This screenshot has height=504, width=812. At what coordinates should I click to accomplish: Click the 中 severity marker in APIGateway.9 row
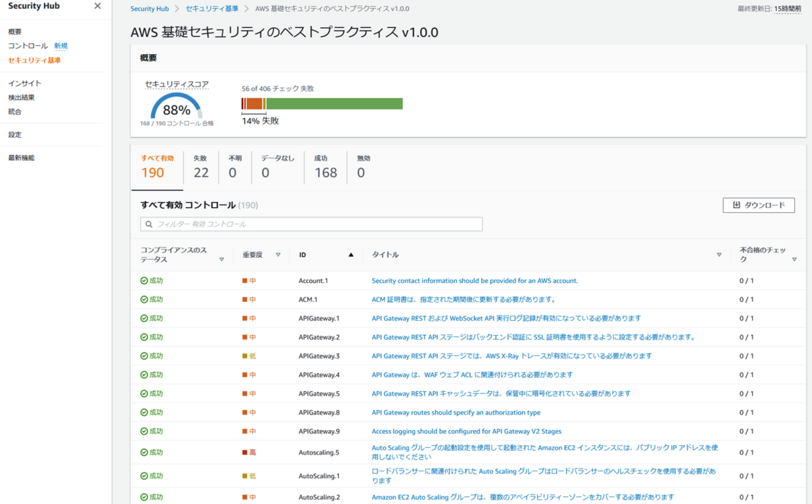point(249,431)
